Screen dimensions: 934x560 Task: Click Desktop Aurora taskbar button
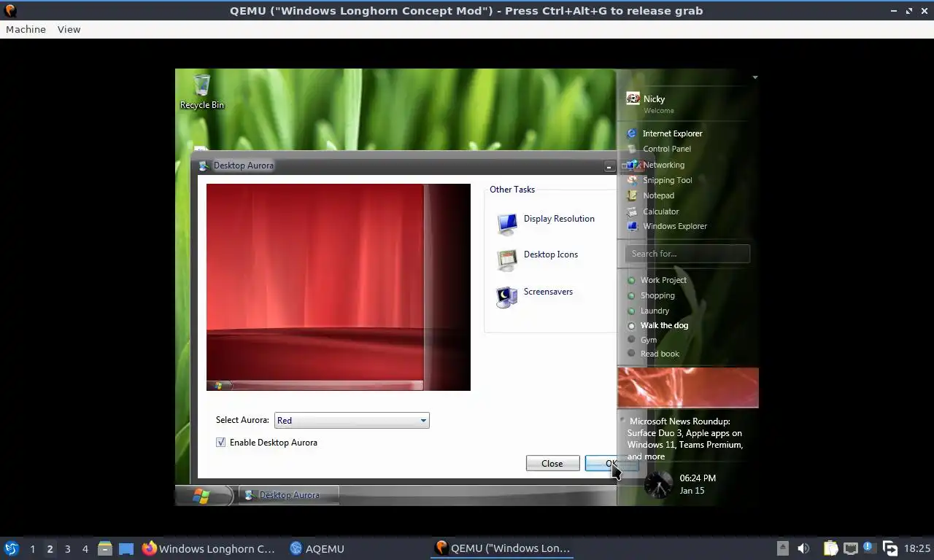(x=289, y=495)
